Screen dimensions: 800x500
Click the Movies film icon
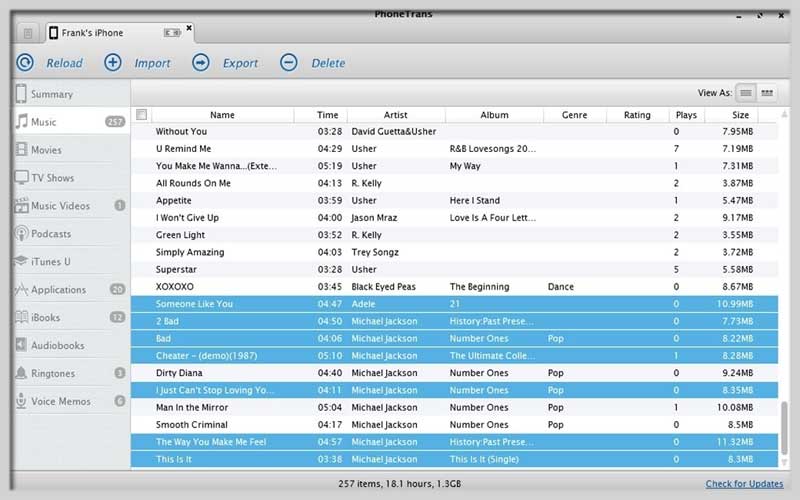point(21,149)
